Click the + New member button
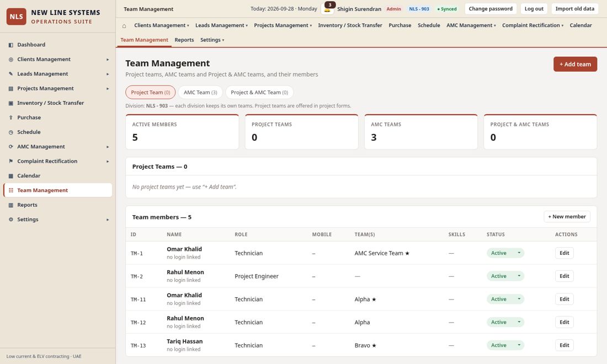The height and width of the screenshot is (364, 607). click(x=567, y=217)
